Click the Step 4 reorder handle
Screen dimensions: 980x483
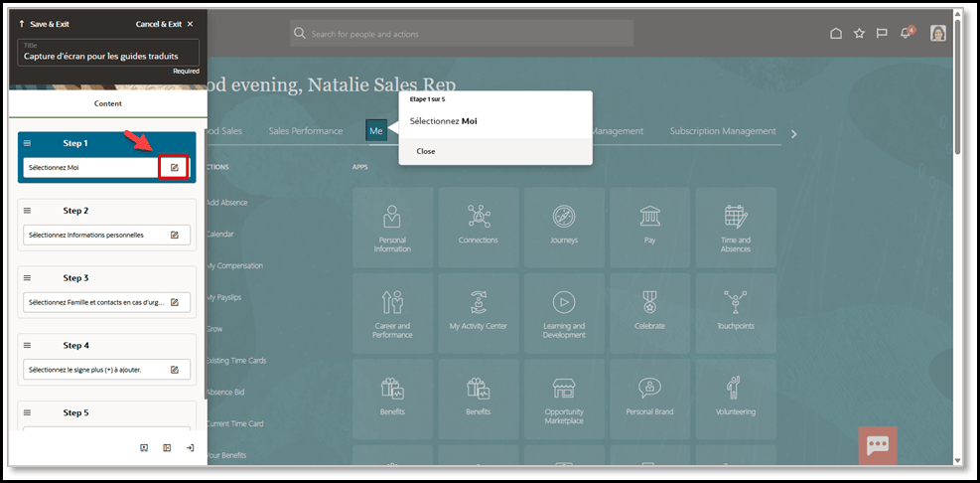(28, 346)
